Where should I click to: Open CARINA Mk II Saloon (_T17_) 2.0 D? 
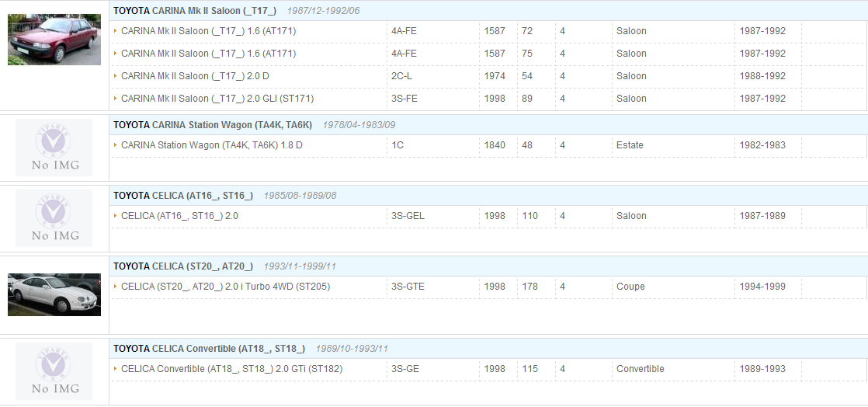pos(195,76)
